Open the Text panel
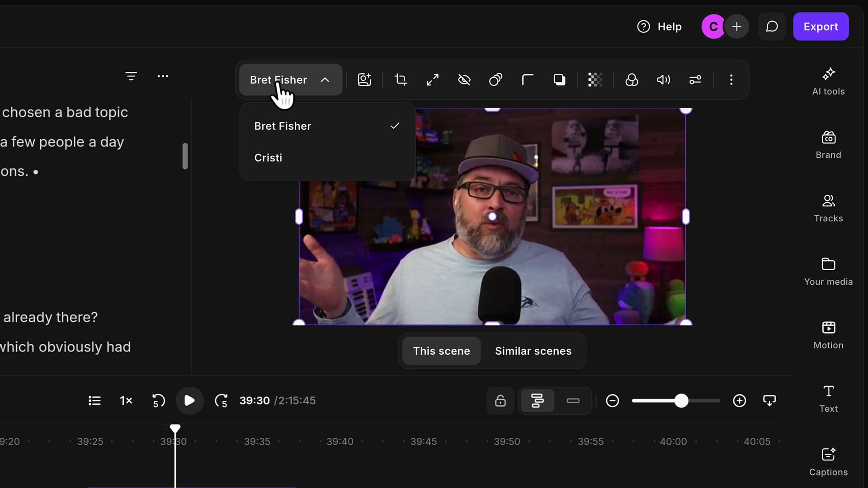Screen dimensions: 868x488 click(828, 399)
